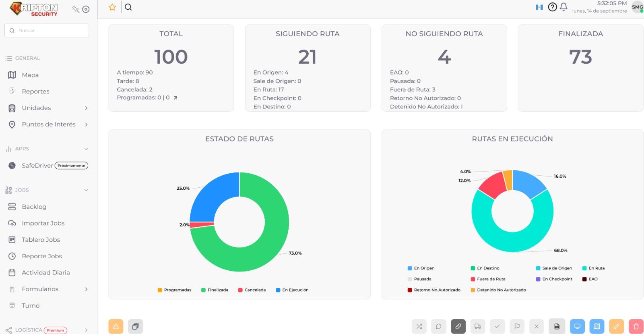Click the copy windows icon button
The height and width of the screenshot is (334, 644).
(x=136, y=326)
